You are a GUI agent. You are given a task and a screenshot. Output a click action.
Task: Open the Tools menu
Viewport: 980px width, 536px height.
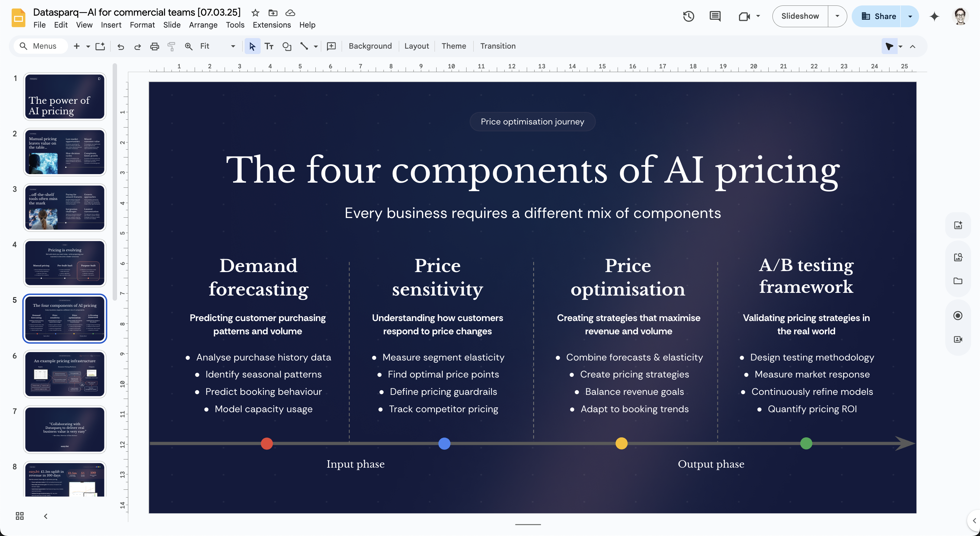point(235,25)
